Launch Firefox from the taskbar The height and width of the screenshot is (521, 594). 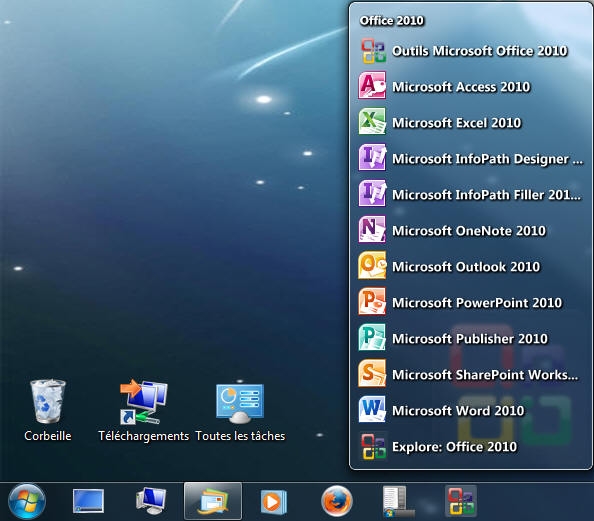pyautogui.click(x=336, y=501)
